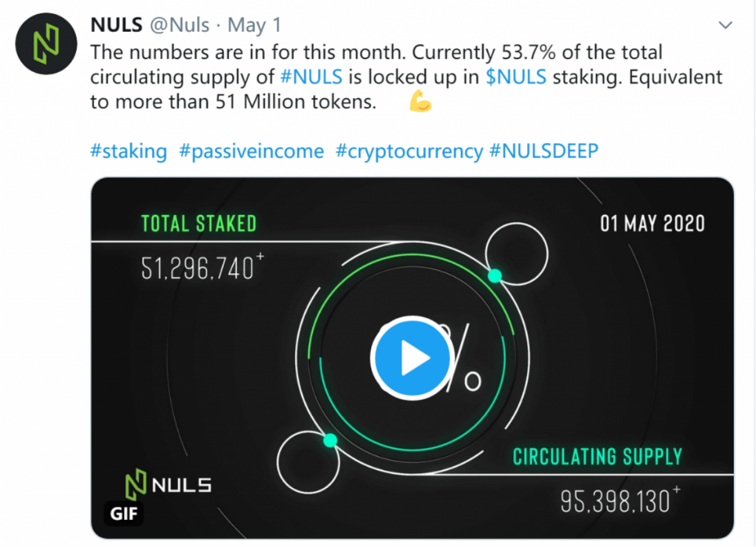
Task: Open the May 1 tweet timestamp
Action: (x=254, y=26)
